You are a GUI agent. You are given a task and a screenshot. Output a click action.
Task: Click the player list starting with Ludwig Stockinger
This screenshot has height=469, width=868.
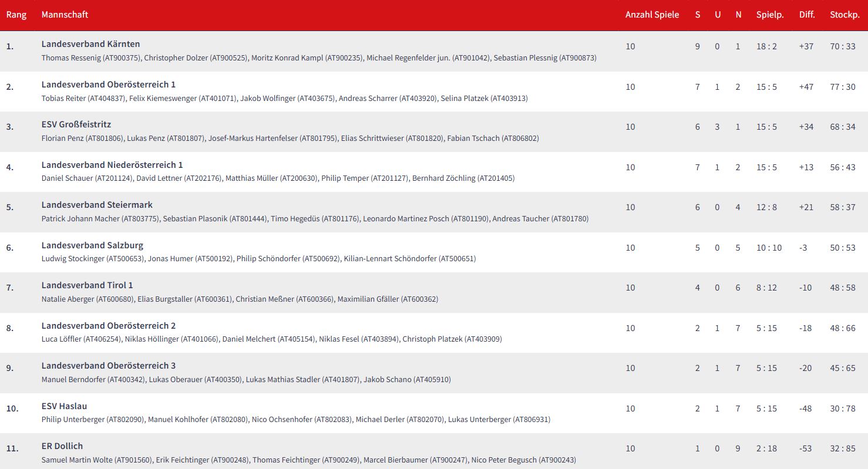click(x=258, y=258)
